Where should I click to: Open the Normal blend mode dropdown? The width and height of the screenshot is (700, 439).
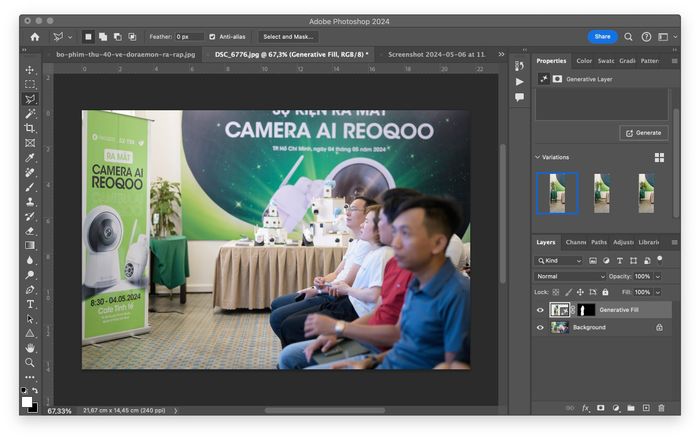[570, 276]
